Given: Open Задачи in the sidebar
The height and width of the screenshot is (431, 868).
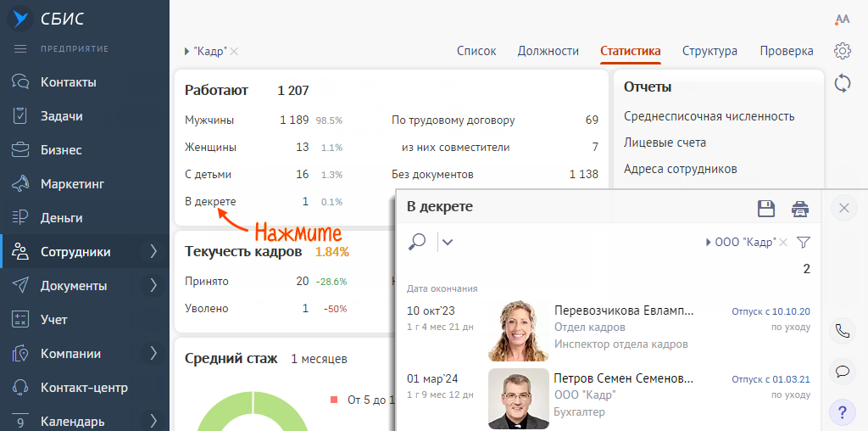Looking at the screenshot, I should coord(61,116).
